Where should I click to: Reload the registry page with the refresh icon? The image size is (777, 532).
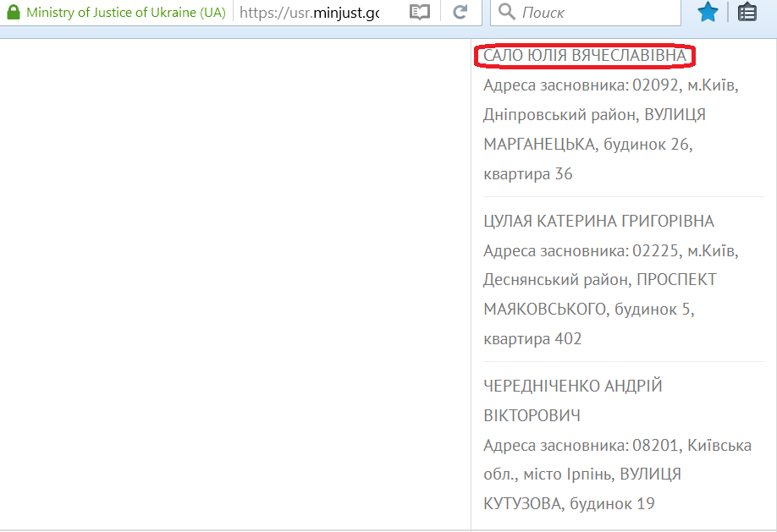[x=460, y=12]
